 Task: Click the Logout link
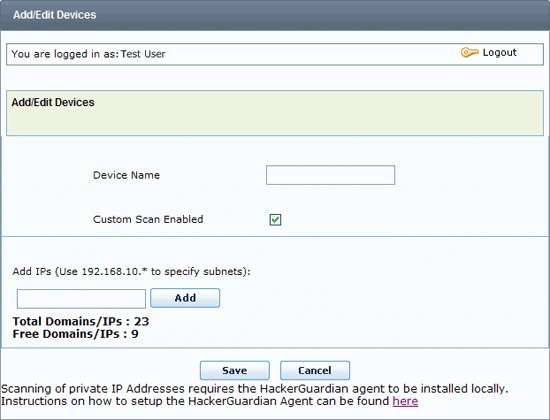tap(499, 53)
